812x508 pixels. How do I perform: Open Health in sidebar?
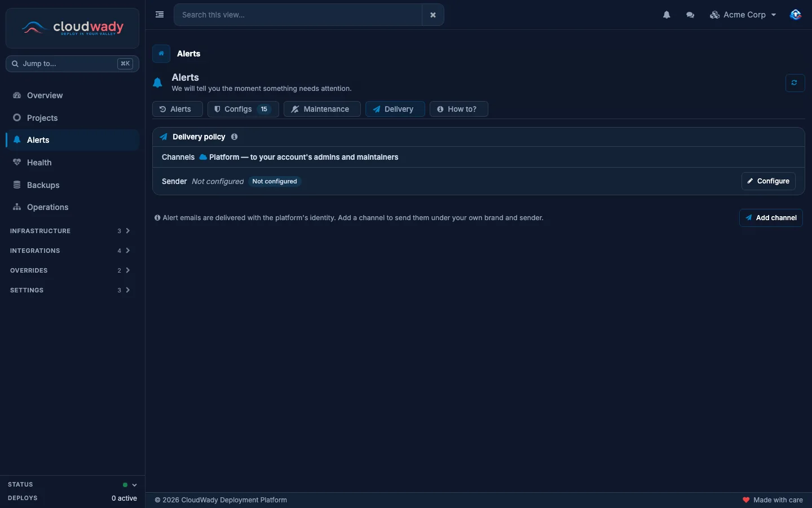pyautogui.click(x=72, y=163)
